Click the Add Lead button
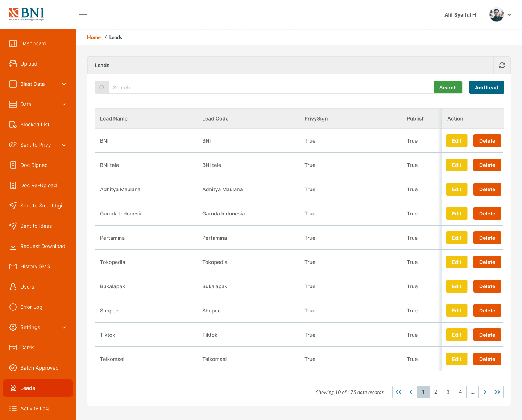 pos(486,88)
